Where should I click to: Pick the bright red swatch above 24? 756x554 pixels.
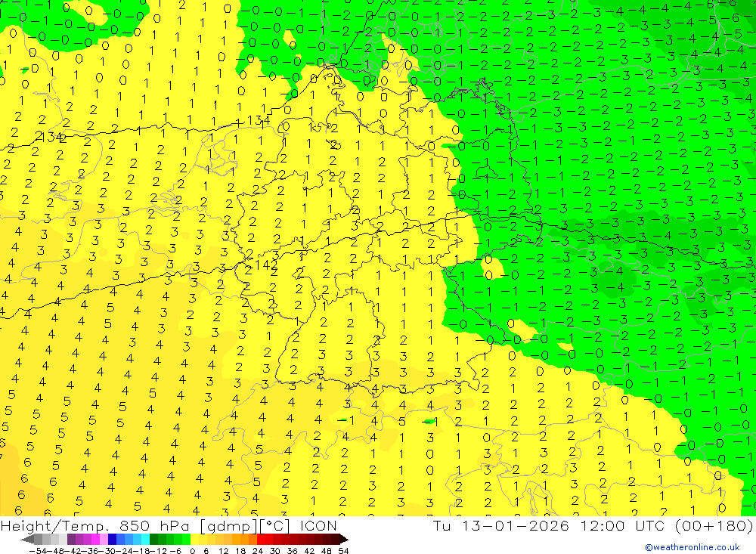point(261,539)
